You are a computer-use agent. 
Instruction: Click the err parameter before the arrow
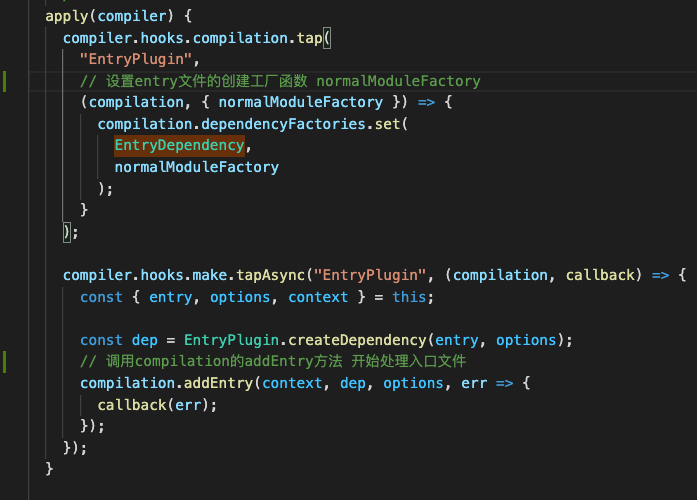click(474, 383)
